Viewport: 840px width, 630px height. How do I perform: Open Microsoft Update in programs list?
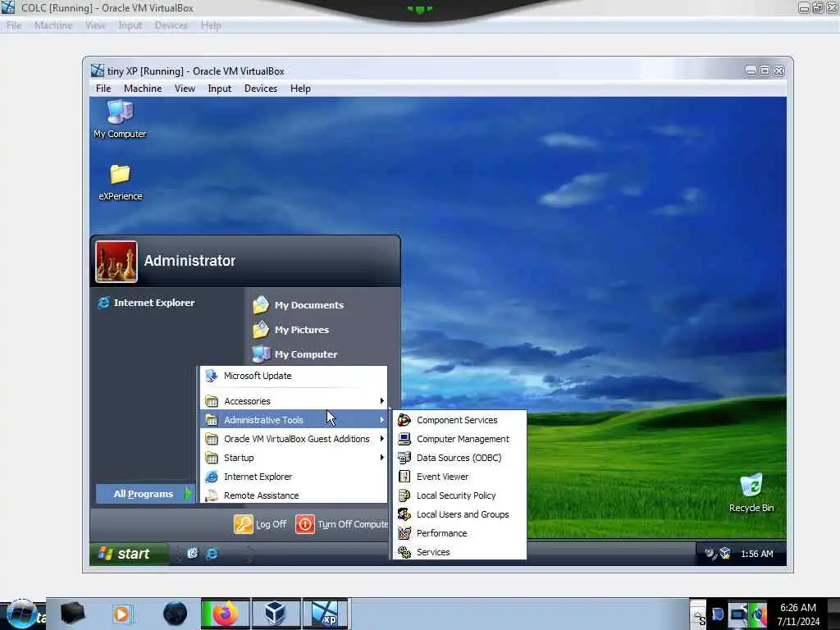click(x=294, y=376)
